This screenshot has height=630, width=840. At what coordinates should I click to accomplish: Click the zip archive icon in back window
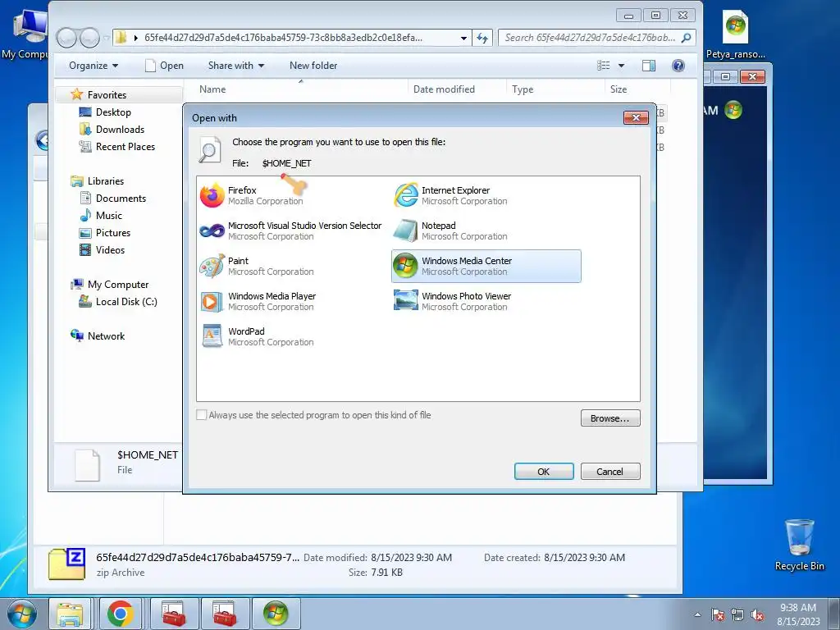tap(67, 564)
